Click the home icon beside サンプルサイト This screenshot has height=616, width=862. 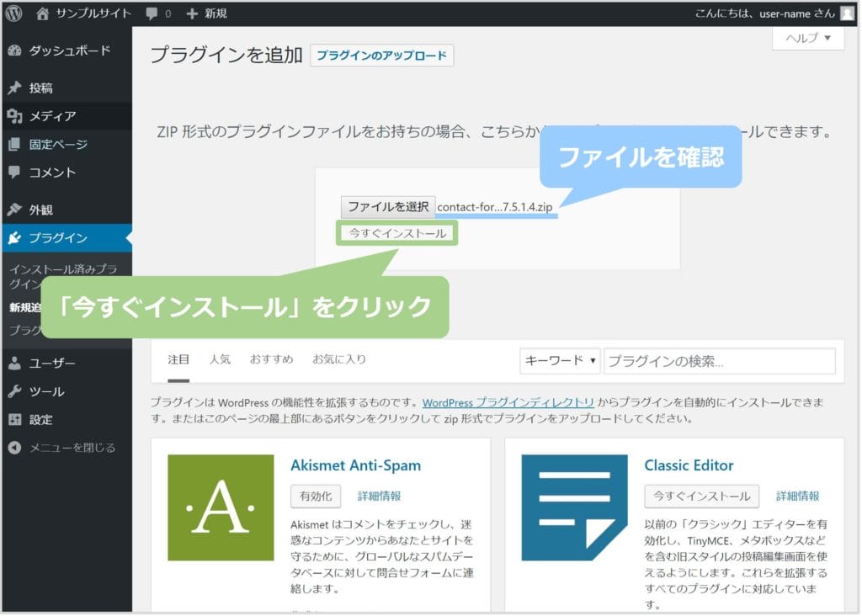tap(43, 13)
